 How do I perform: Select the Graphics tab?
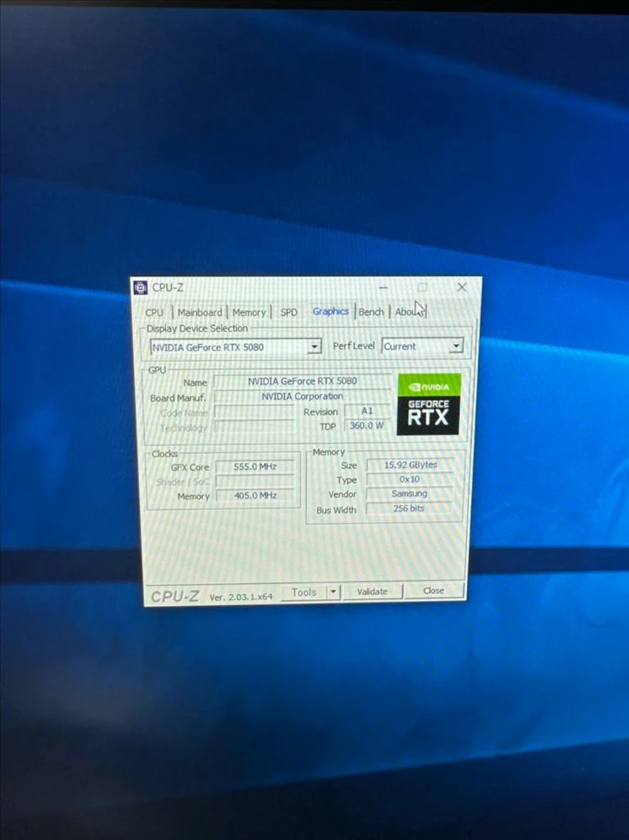point(330,311)
